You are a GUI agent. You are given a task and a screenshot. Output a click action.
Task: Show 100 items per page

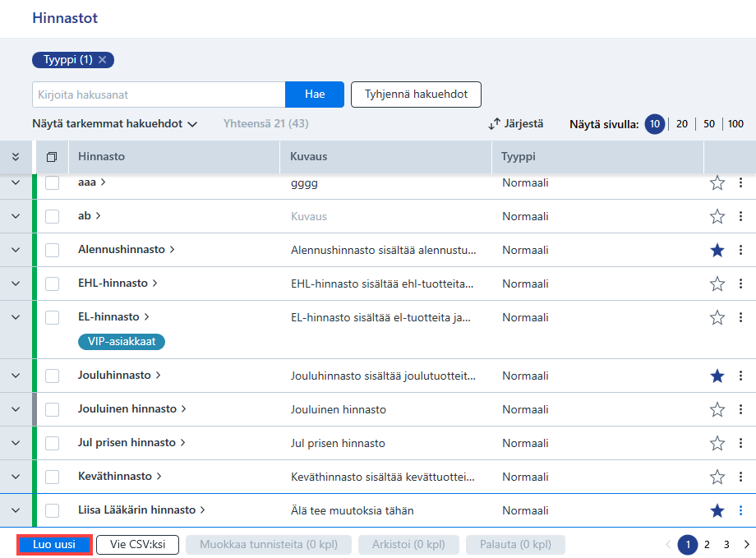[x=735, y=124]
